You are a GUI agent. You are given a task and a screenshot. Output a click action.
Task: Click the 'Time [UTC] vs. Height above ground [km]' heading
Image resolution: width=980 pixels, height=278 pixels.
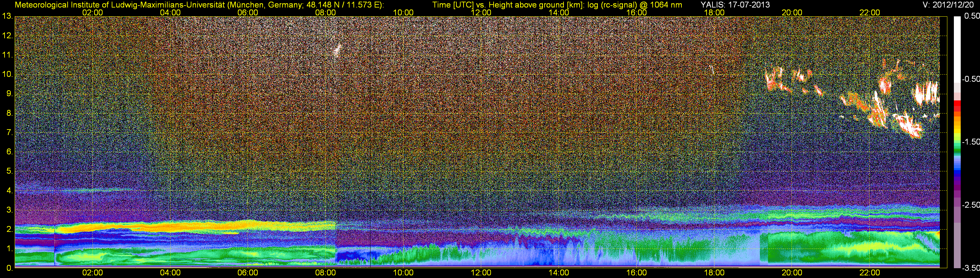pyautogui.click(x=508, y=5)
